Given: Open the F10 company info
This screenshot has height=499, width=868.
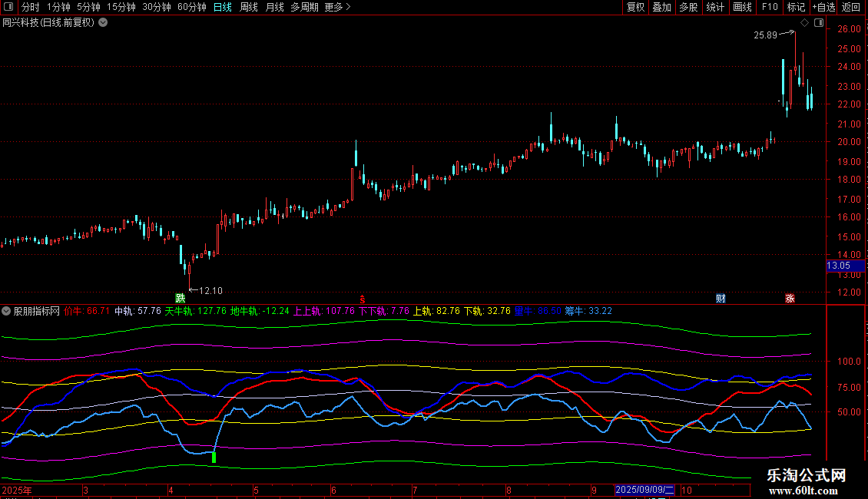Looking at the screenshot, I should click(769, 7).
